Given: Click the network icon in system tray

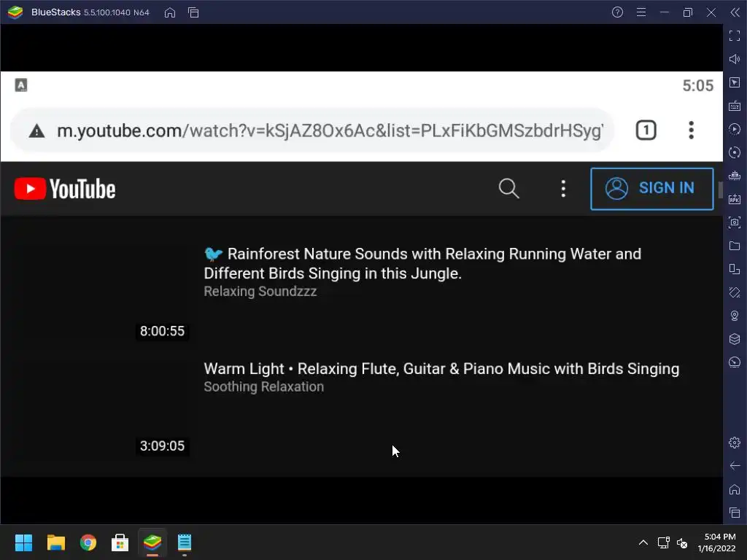Looking at the screenshot, I should (663, 542).
